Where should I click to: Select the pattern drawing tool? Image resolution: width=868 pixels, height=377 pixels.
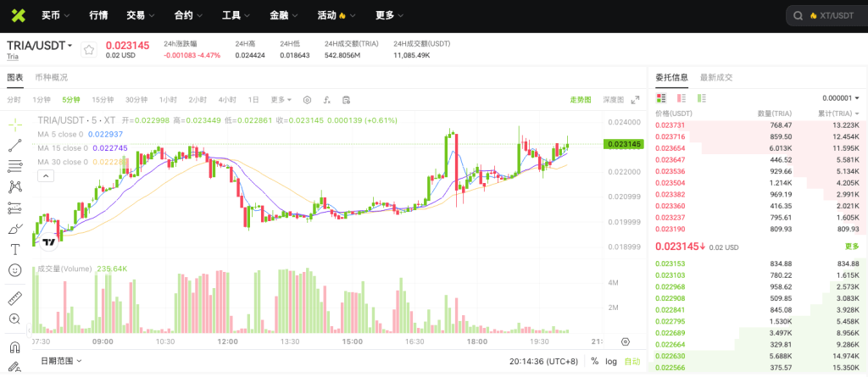[15, 187]
